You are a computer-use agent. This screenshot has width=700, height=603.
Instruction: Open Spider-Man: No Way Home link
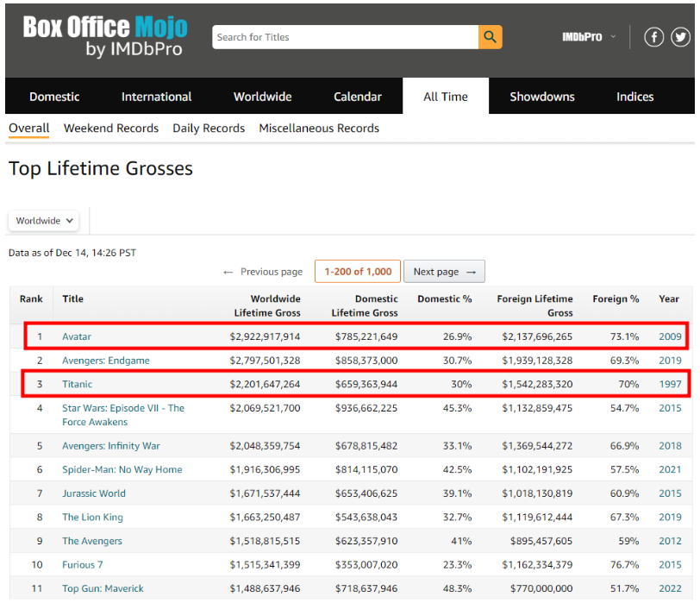click(x=122, y=469)
